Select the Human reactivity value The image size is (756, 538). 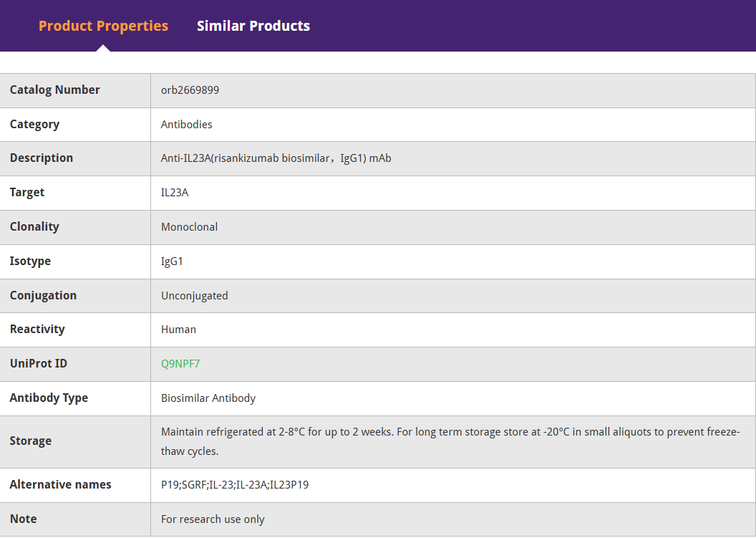[x=178, y=330]
